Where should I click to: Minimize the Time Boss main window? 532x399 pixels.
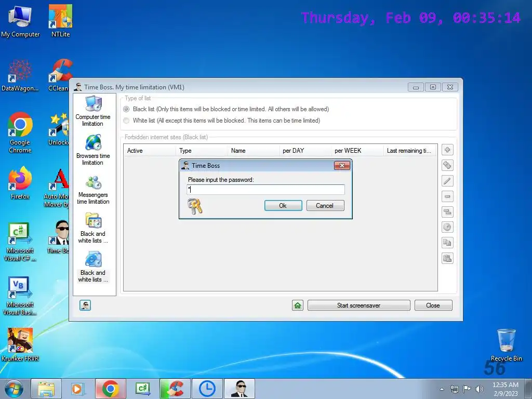pyautogui.click(x=416, y=87)
